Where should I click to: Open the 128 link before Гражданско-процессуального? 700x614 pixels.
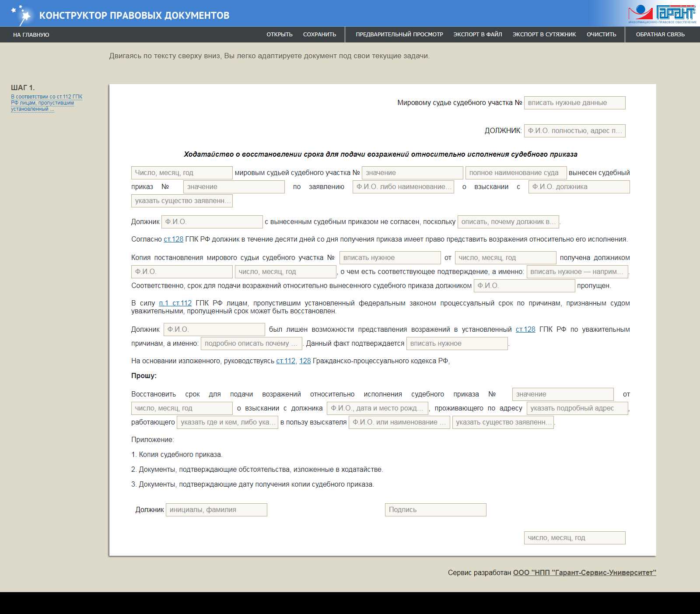(305, 361)
